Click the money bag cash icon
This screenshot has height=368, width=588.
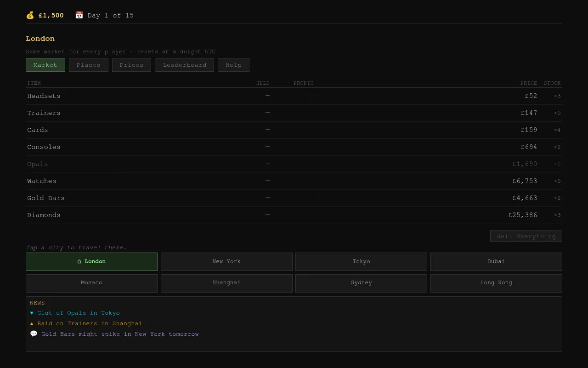tap(30, 15)
